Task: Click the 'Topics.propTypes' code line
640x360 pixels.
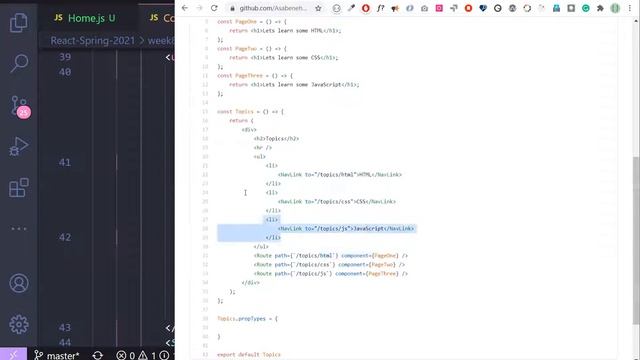Action: click(x=247, y=318)
